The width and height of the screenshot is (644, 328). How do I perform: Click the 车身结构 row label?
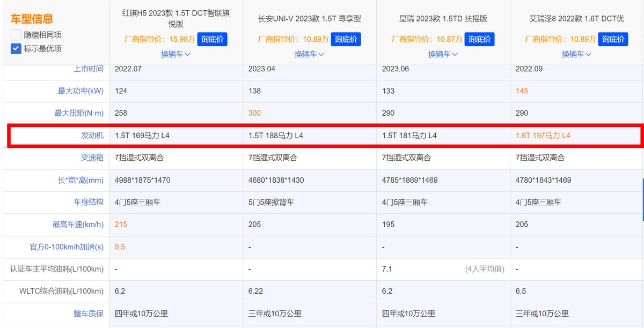[x=89, y=203]
